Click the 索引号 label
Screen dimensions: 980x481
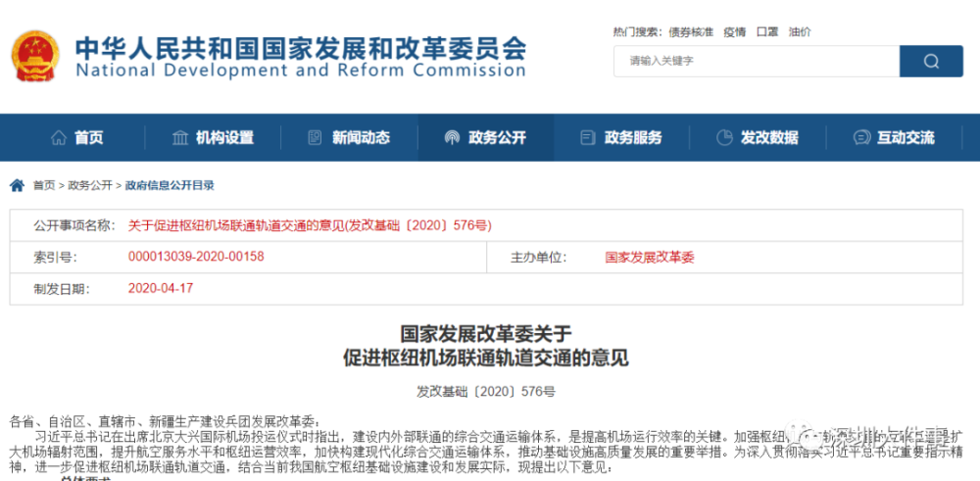click(x=56, y=258)
